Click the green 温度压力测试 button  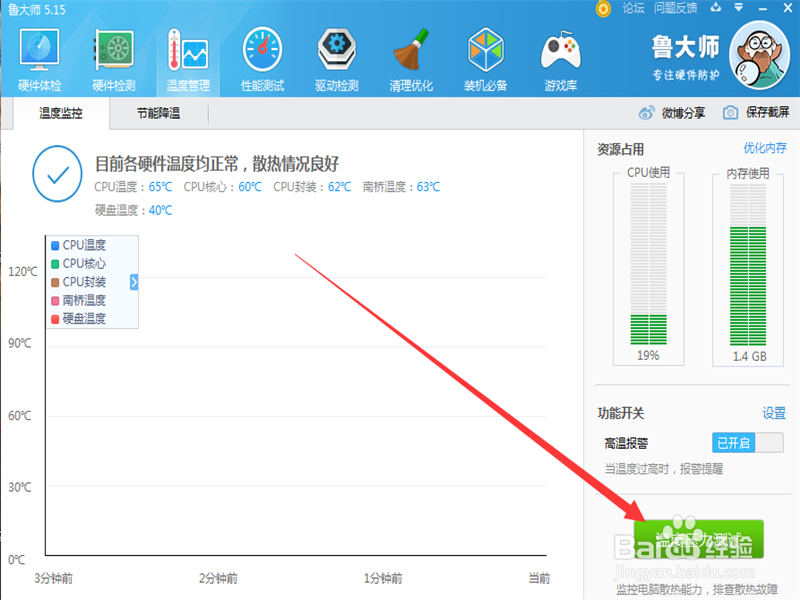pyautogui.click(x=698, y=539)
